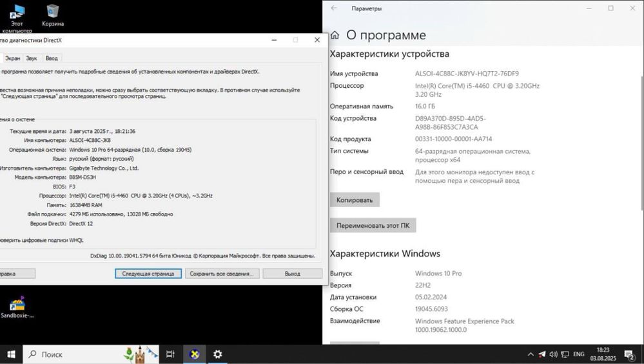Viewport: 644px width, 364px height.
Task: Switch to the Ввод tab in DirectX
Action: 52,58
